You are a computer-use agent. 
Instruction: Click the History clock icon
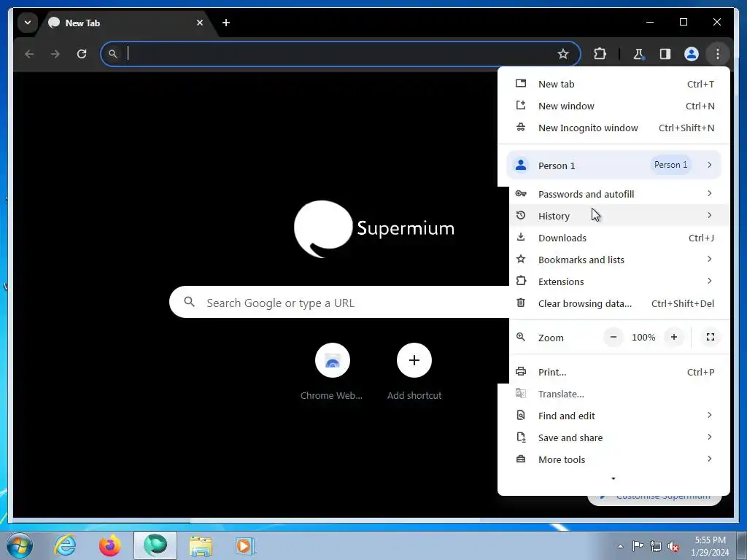(521, 215)
